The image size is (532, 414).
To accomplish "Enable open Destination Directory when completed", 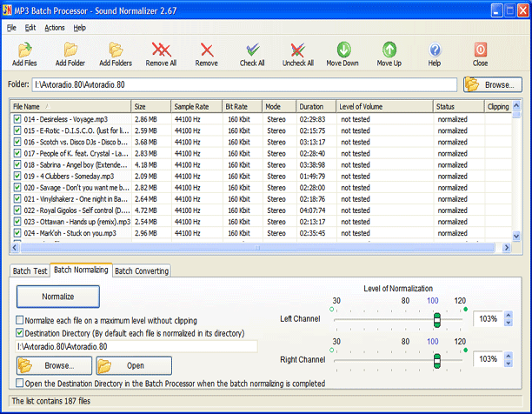I will point(20,383).
